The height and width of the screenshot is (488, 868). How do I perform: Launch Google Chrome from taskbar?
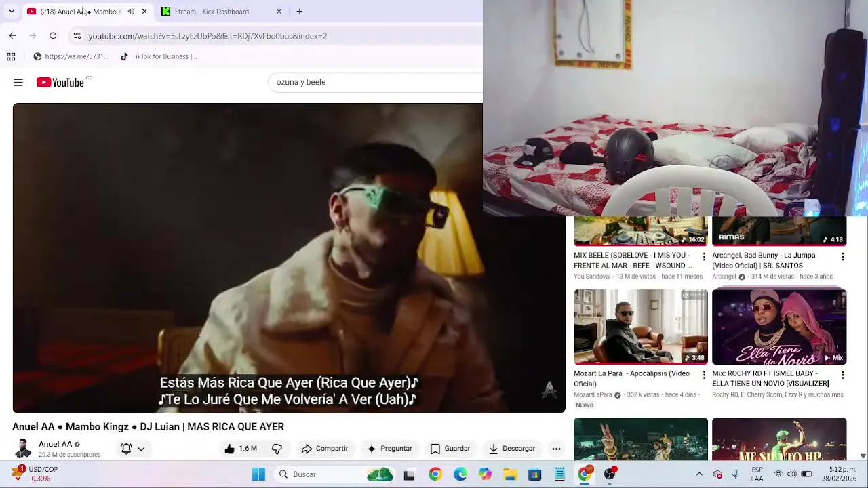point(435,474)
